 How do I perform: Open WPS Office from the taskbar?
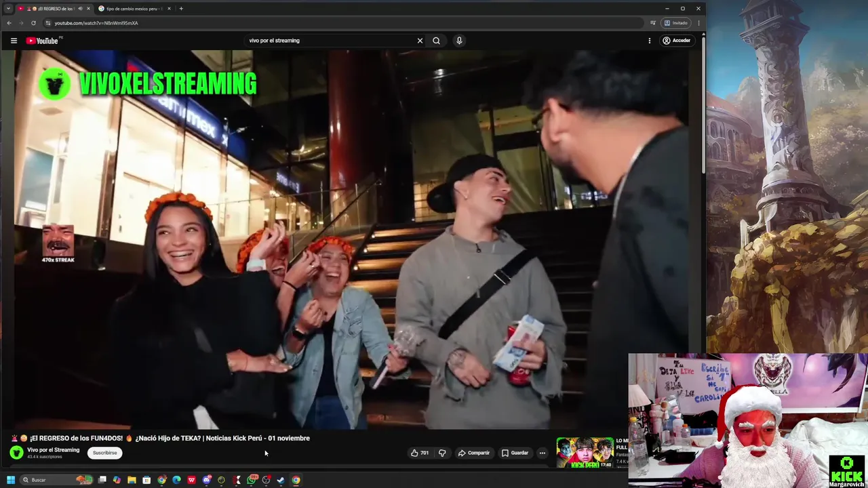coord(191,480)
